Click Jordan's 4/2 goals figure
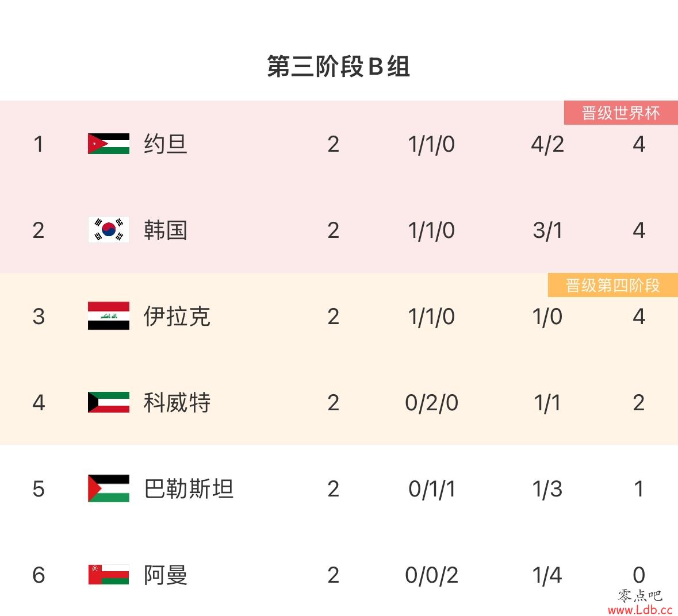The image size is (678, 616). tap(547, 144)
